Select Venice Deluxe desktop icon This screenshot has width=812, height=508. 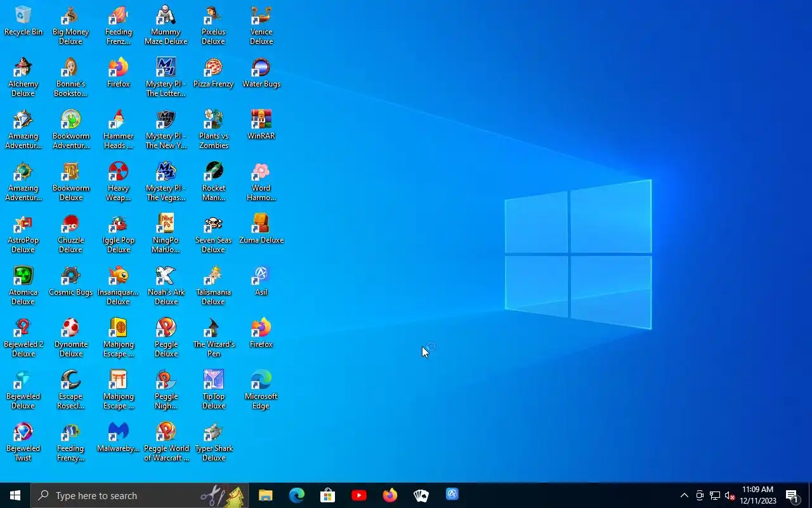click(261, 25)
